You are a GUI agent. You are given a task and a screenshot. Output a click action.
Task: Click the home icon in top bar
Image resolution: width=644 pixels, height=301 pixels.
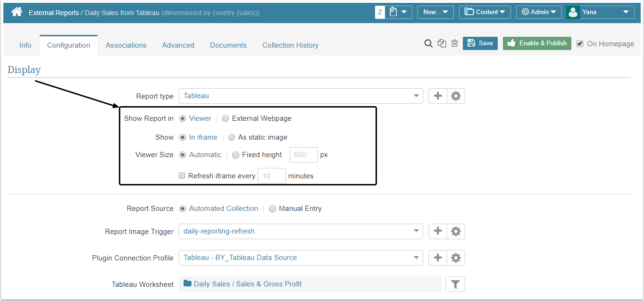[17, 12]
